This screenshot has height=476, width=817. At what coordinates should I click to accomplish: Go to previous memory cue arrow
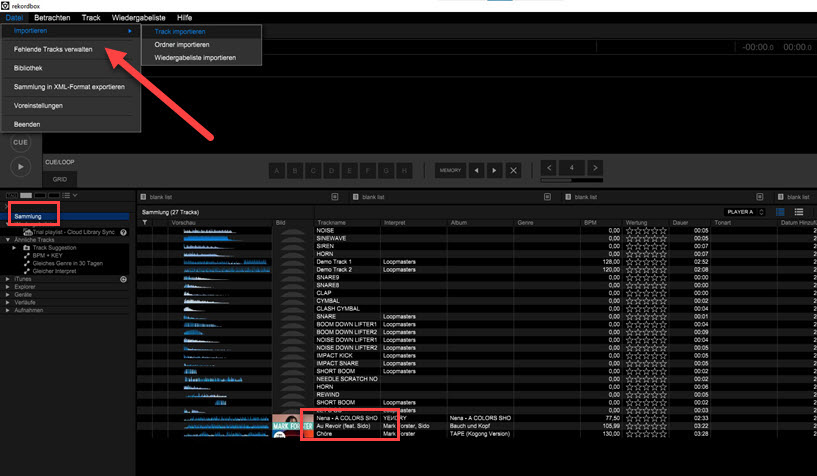point(476,170)
